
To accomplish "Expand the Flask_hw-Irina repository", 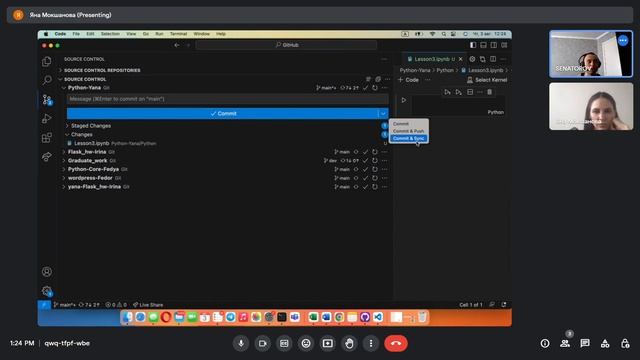I will coord(64,152).
